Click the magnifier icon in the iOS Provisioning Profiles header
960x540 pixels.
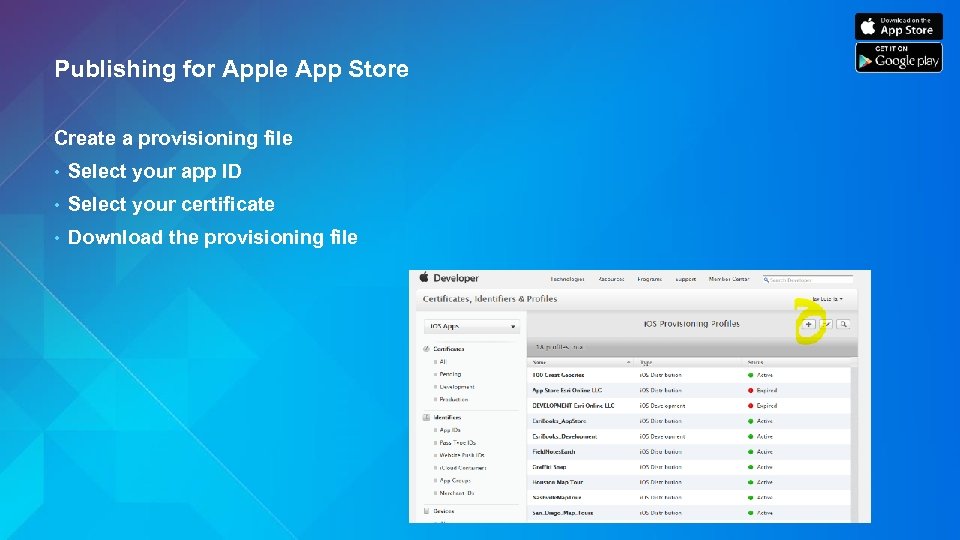click(843, 324)
